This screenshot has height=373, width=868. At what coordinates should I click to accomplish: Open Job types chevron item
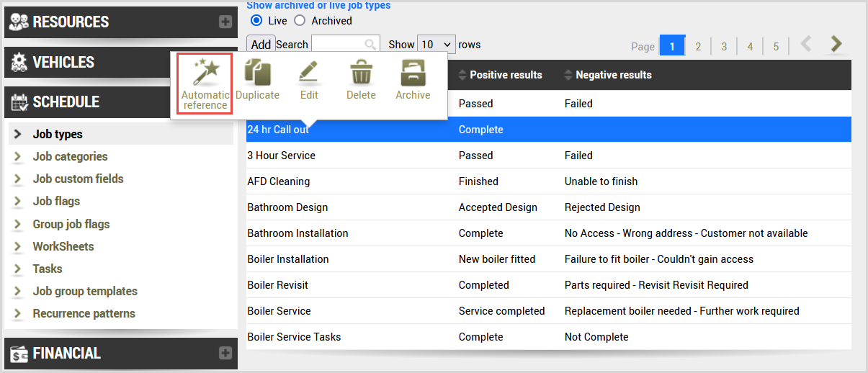tap(18, 134)
